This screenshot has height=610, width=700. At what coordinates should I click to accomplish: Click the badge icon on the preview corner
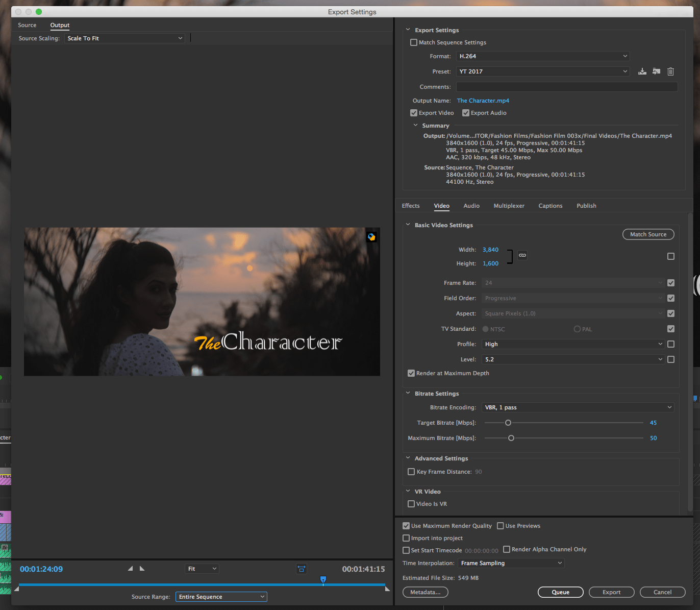click(371, 237)
